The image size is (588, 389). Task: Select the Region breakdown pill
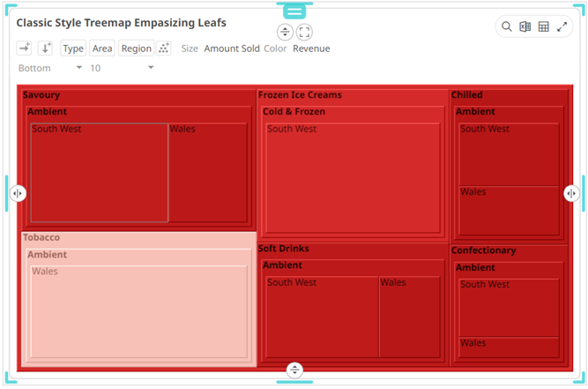(x=136, y=49)
